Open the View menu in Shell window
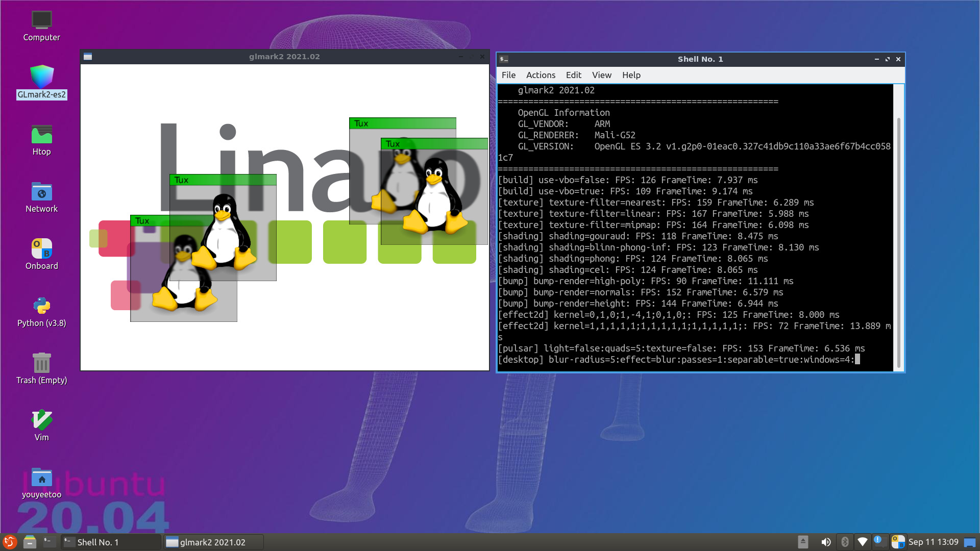980x551 pixels. coord(602,75)
